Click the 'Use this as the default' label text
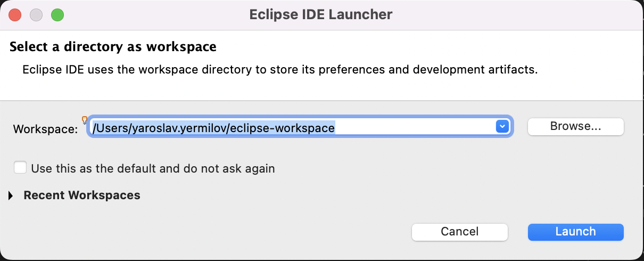Viewport: 644px width, 261px height. (153, 169)
